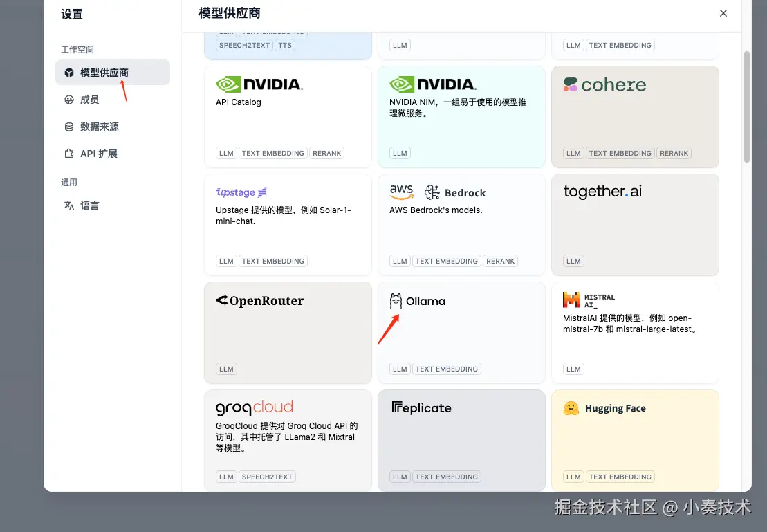767x532 pixels.
Task: Select the GroqCloud description text
Action: pyautogui.click(x=286, y=437)
